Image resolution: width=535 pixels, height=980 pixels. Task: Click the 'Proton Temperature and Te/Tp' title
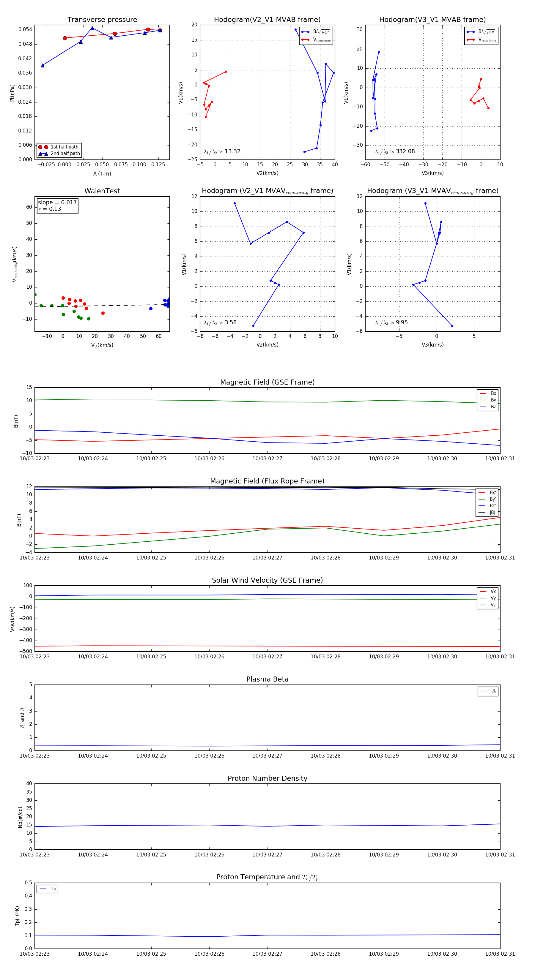pos(267,877)
